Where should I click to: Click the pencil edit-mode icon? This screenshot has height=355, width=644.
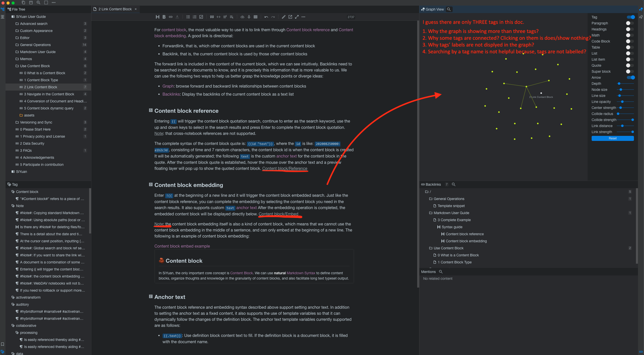click(283, 17)
